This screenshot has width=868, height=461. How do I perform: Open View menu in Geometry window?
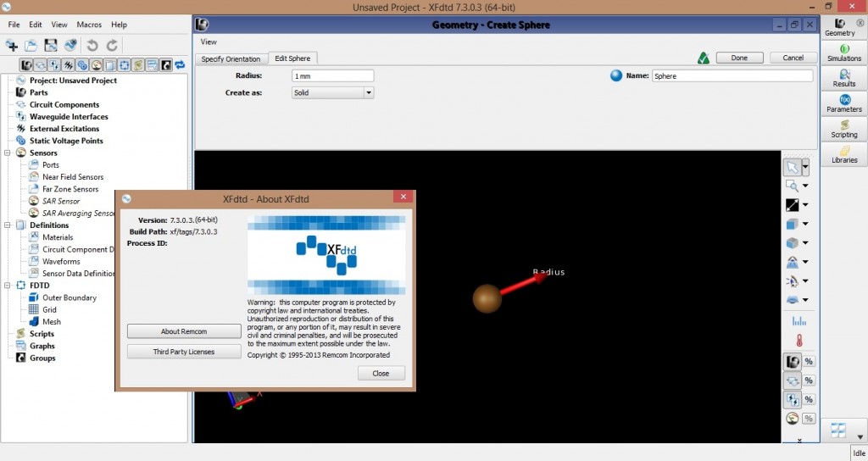[209, 42]
